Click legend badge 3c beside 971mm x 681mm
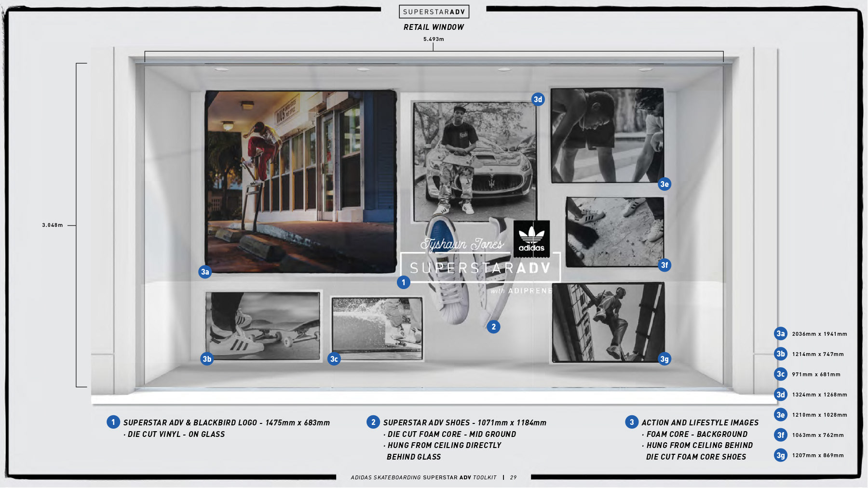Viewport: 868px width, 488px height. (781, 374)
